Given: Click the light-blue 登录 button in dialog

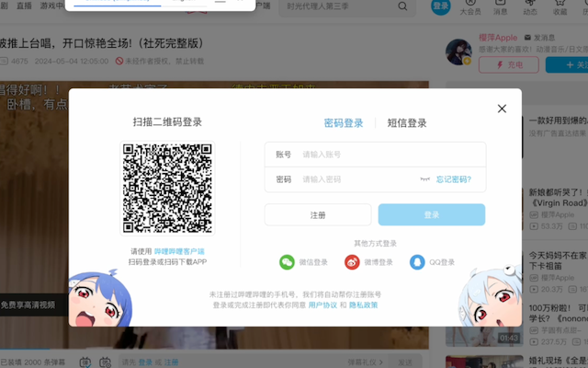Looking at the screenshot, I should pos(432,214).
